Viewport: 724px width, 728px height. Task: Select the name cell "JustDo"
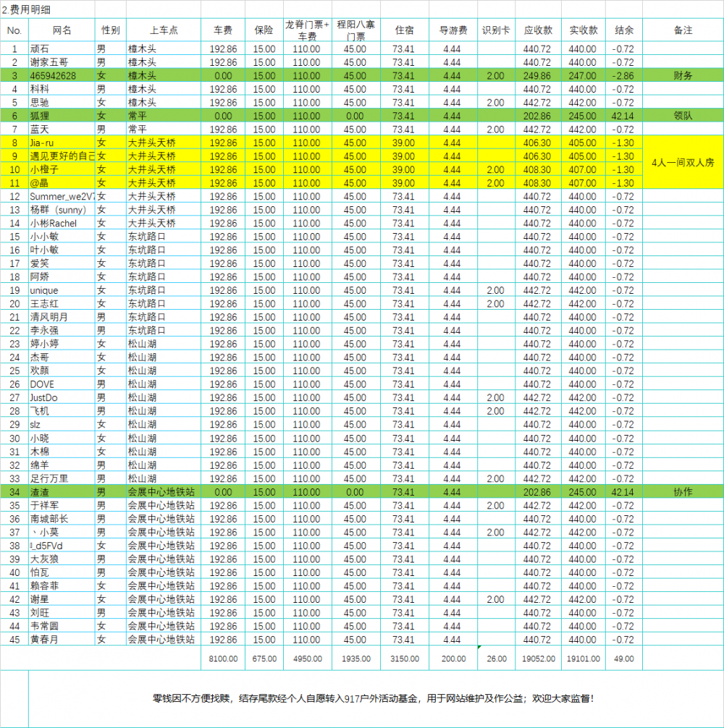[x=61, y=397]
